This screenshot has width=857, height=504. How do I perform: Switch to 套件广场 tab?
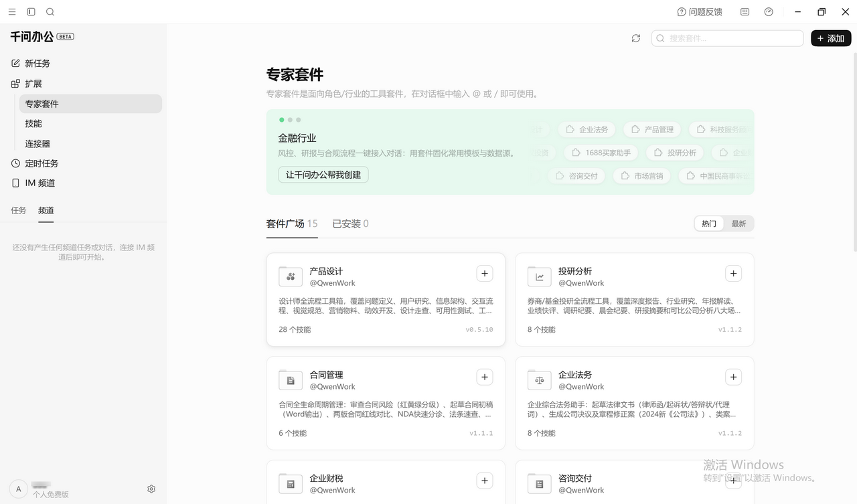[292, 224]
